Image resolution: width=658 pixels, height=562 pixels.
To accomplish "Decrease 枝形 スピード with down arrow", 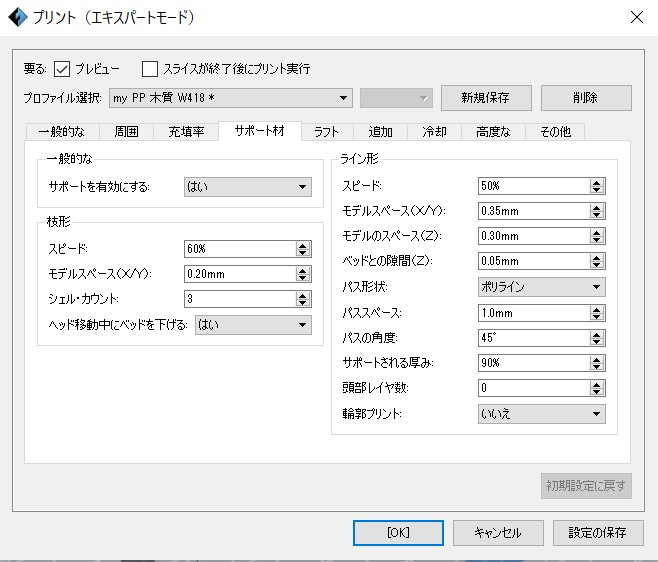I will tap(303, 253).
